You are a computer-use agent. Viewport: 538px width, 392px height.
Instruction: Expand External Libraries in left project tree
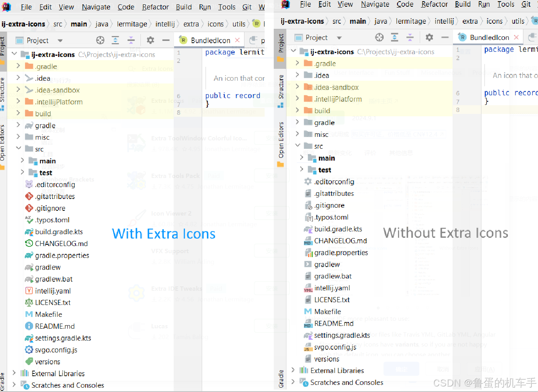[x=14, y=373]
